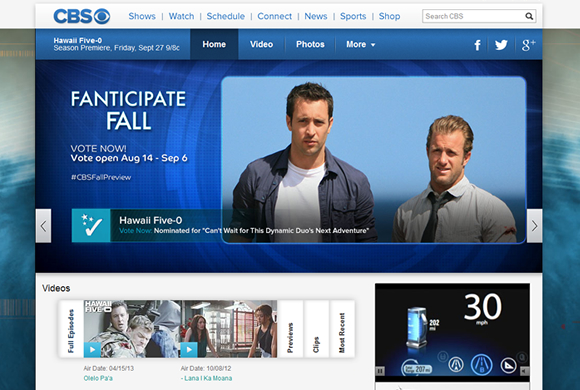This screenshot has width=580, height=390.
Task: Click the magnifier search icon
Action: pyautogui.click(x=529, y=16)
